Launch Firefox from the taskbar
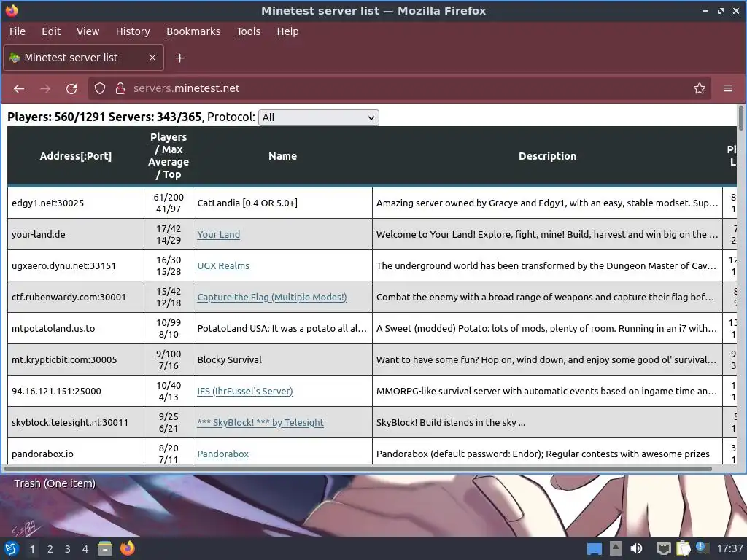This screenshot has height=560, width=747. coord(127,548)
